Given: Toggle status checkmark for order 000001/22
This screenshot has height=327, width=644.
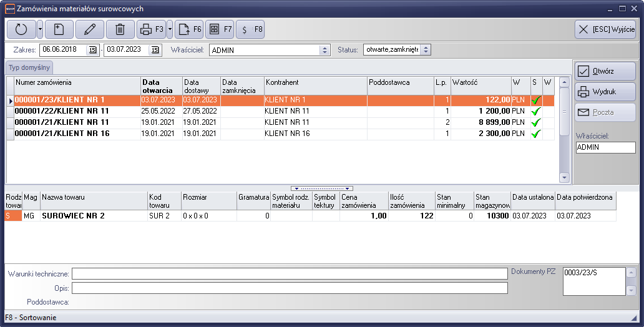Looking at the screenshot, I should tap(535, 111).
